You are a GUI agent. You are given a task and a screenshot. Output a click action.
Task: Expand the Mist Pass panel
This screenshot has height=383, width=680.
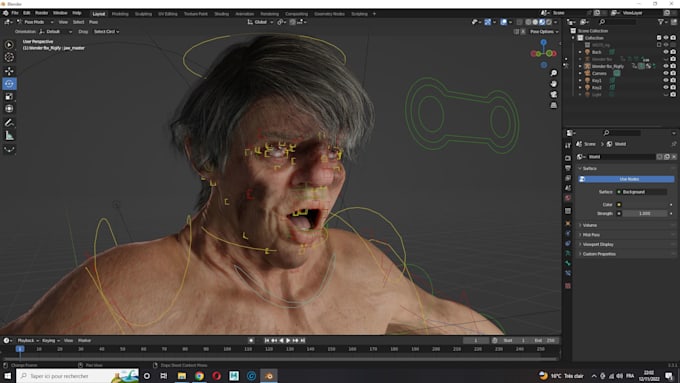point(627,235)
